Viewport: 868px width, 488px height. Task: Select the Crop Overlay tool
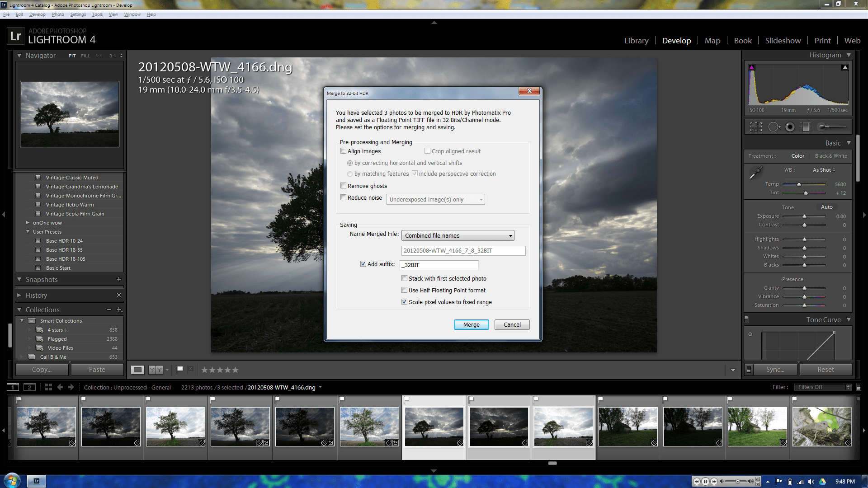(756, 127)
